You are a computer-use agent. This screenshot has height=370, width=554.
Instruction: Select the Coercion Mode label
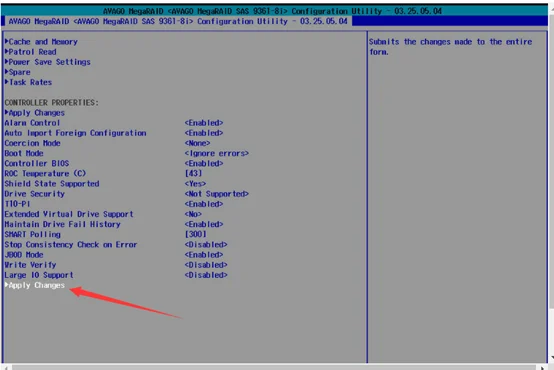pyautogui.click(x=33, y=143)
